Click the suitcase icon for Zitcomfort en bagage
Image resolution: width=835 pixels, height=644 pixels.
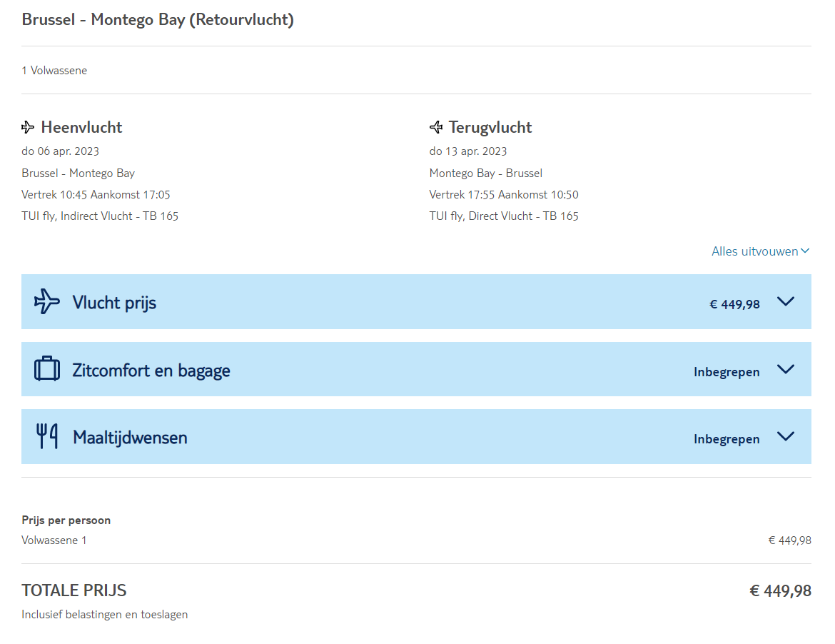coord(47,368)
